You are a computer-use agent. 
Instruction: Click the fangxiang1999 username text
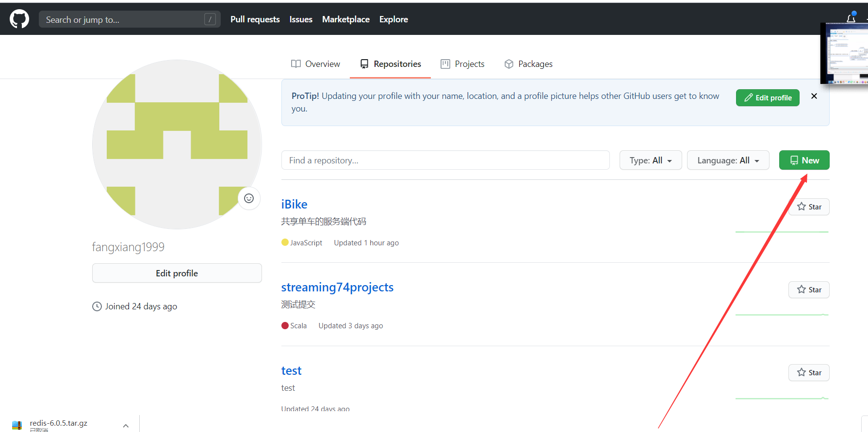[x=128, y=247]
